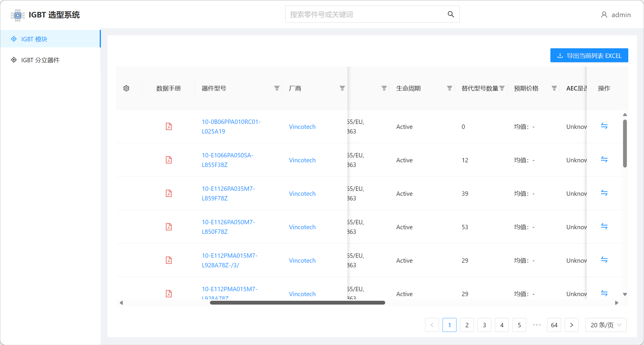Open the datasheet PDF for 10-0B06PPA010RC01-L025A19
This screenshot has height=345, width=644.
pyautogui.click(x=169, y=126)
